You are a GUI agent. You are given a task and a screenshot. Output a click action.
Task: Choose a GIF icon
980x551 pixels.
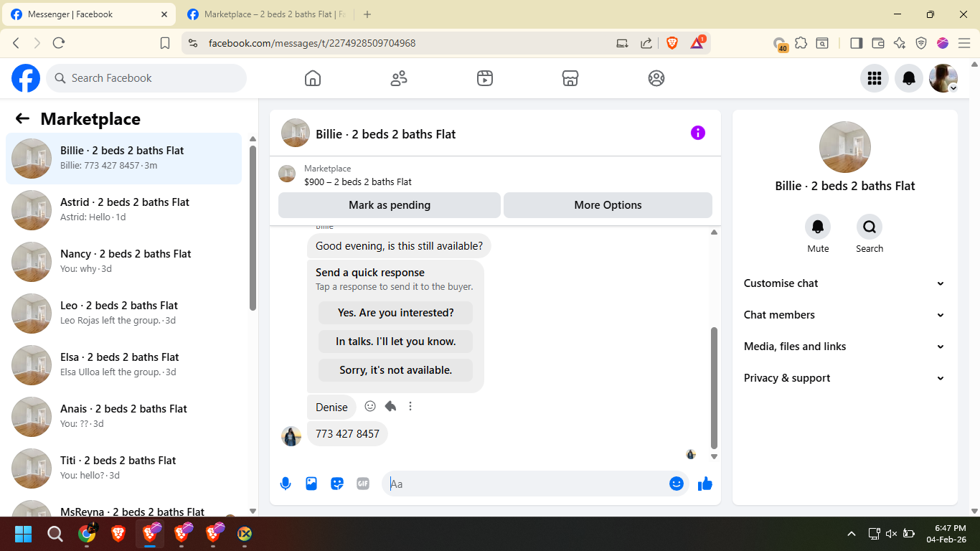point(363,484)
